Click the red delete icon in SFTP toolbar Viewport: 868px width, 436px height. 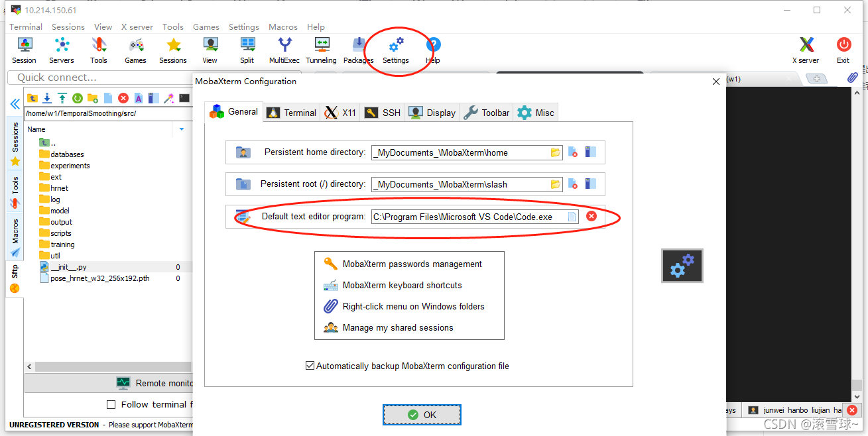pos(123,98)
